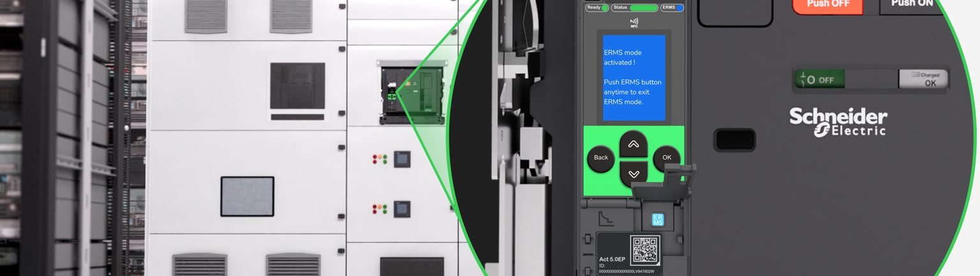Click the upper power meter on panel
Image resolution: width=980 pixels, height=276 pixels.
pyautogui.click(x=401, y=158)
